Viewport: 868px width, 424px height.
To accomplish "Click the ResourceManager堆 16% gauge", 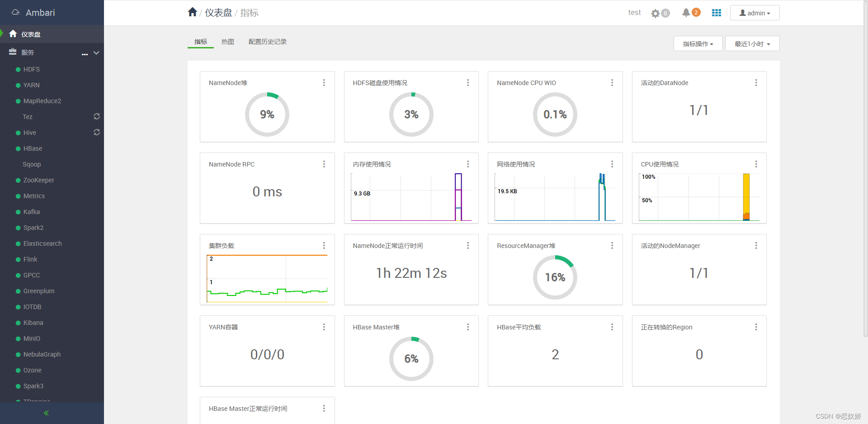I will click(x=555, y=277).
